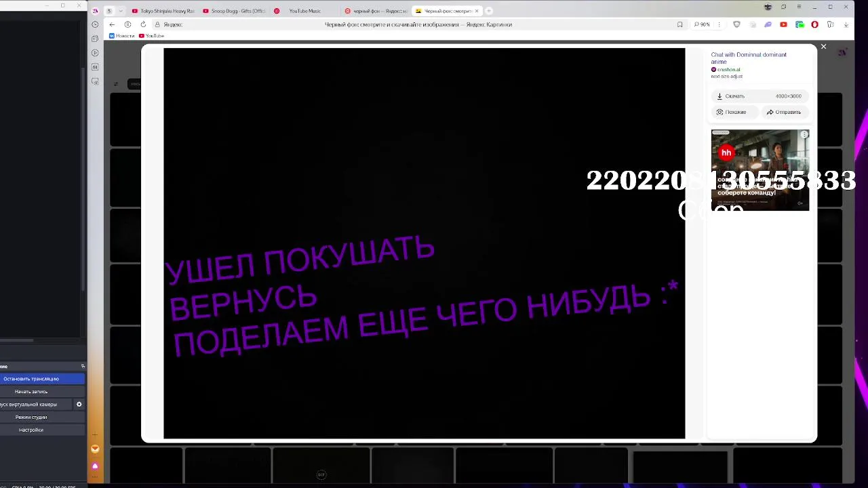Open Новости bookmark
This screenshot has width=868, height=488.
(x=121, y=36)
